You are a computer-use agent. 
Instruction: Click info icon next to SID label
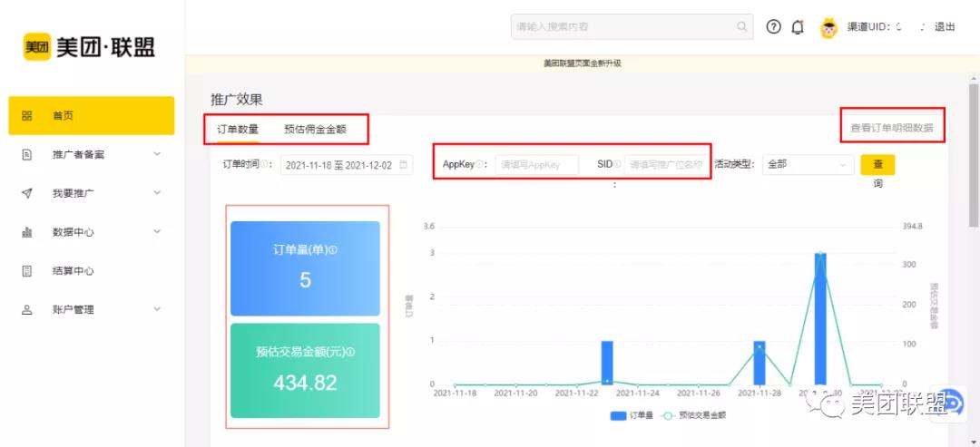(617, 164)
